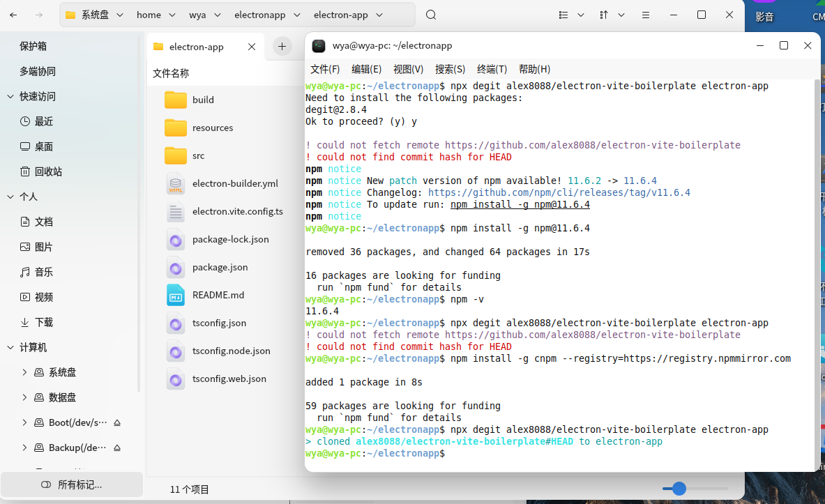Select README.md file icon

(176, 295)
